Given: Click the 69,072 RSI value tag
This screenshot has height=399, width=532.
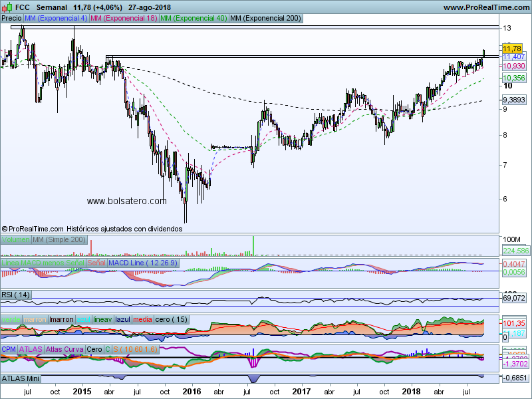Looking at the screenshot, I should point(515,298).
